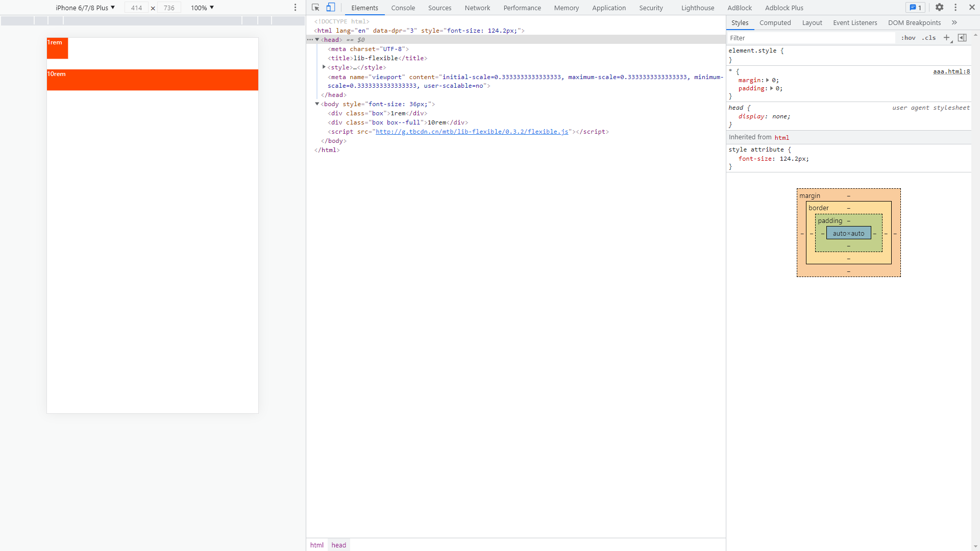This screenshot has width=980, height=551.
Task: Expand the style element node
Action: pos(324,67)
